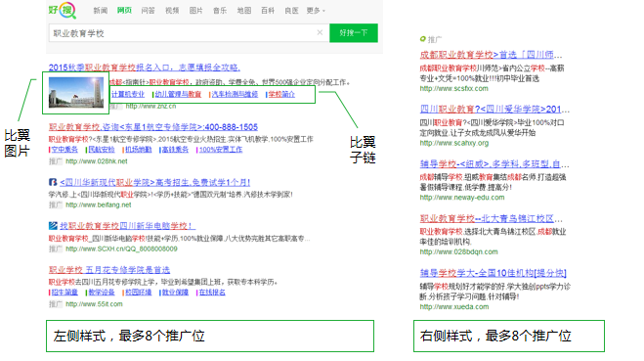Open the right-side 四川职业教育 爱华学院 ad title
This screenshot has width=644, height=361.
494,109
